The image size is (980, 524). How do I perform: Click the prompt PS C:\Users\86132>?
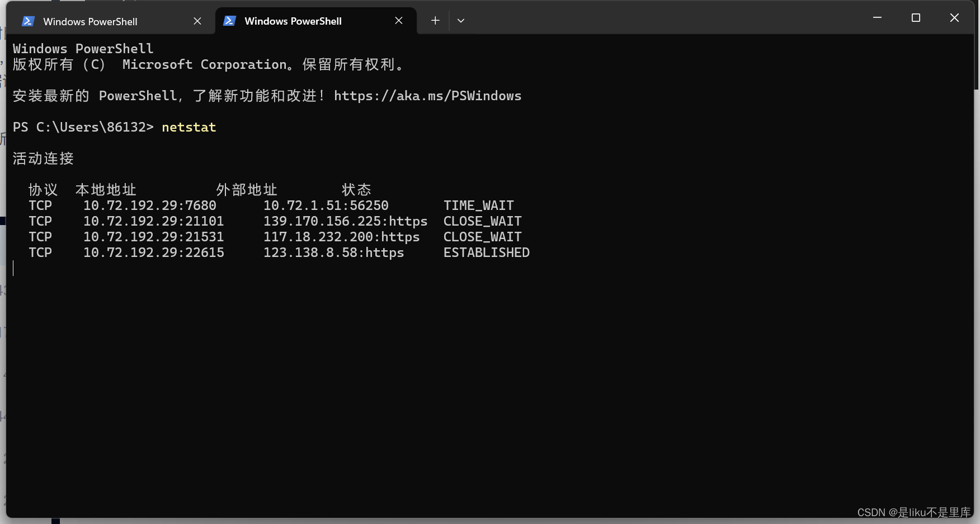point(83,127)
